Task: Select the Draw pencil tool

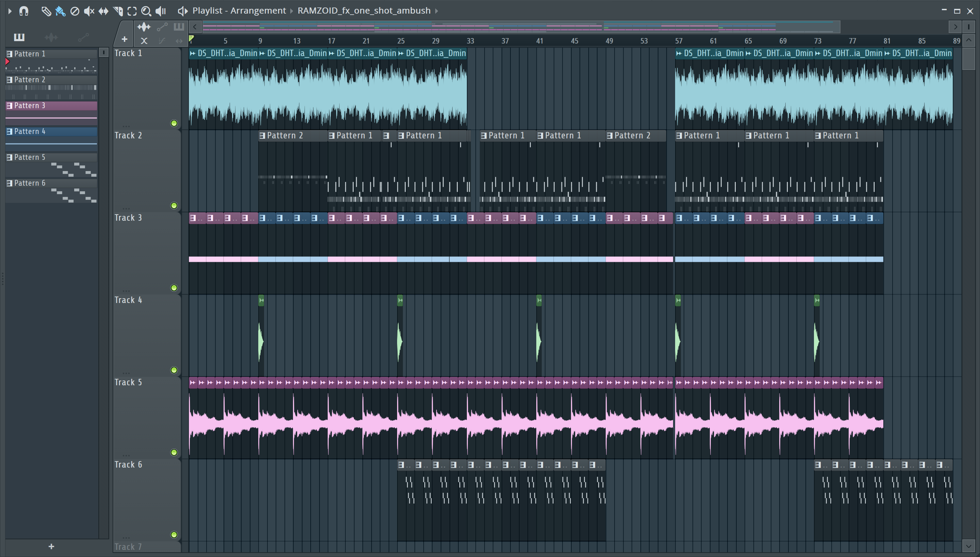Action: pyautogui.click(x=46, y=11)
